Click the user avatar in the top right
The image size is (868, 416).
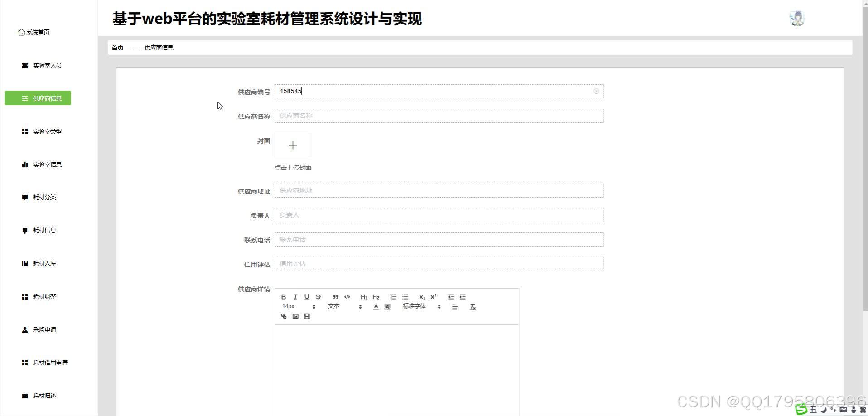[x=796, y=18]
